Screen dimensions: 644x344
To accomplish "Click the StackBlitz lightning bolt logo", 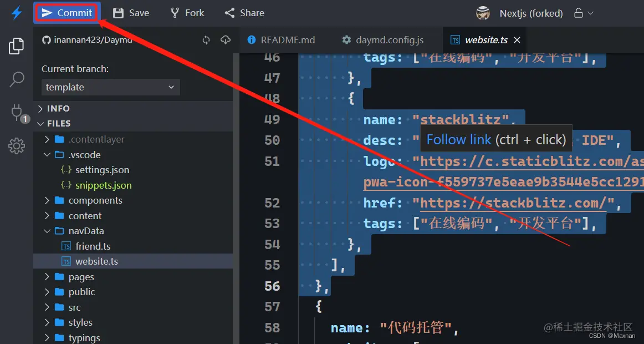I will [17, 13].
